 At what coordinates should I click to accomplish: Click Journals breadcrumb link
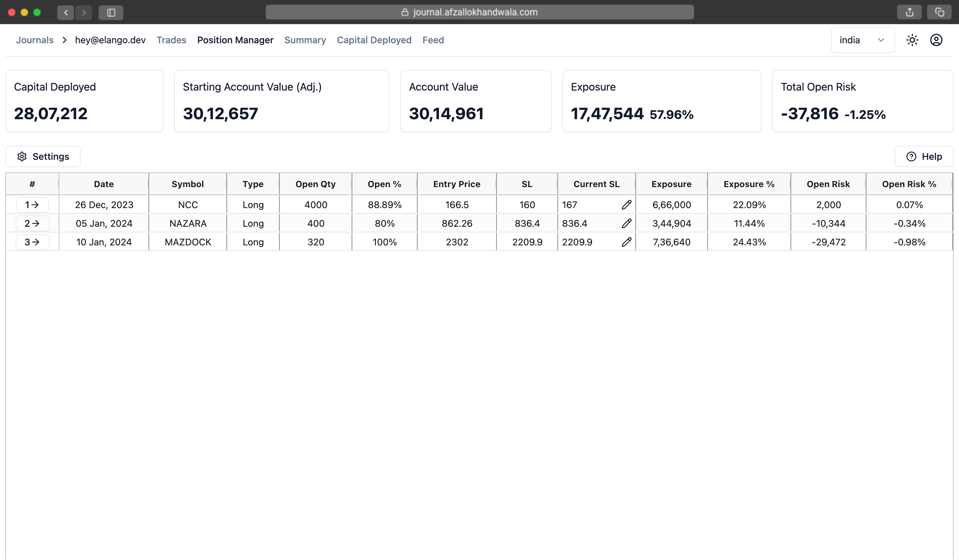pos(35,40)
